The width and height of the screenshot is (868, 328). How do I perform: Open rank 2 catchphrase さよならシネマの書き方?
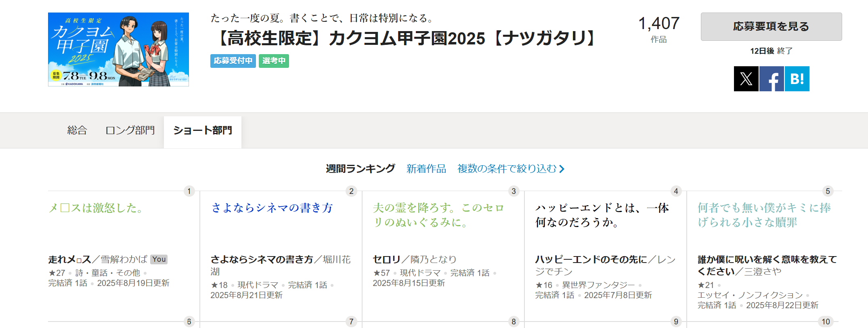point(272,208)
